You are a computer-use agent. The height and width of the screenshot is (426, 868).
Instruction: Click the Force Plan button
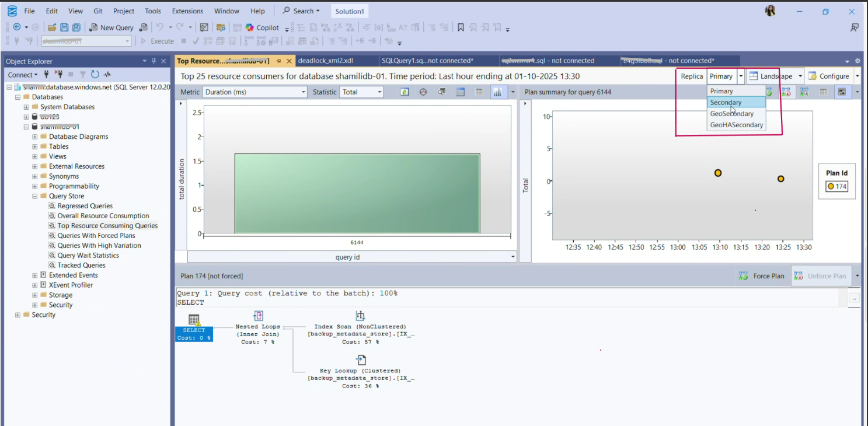click(x=762, y=276)
